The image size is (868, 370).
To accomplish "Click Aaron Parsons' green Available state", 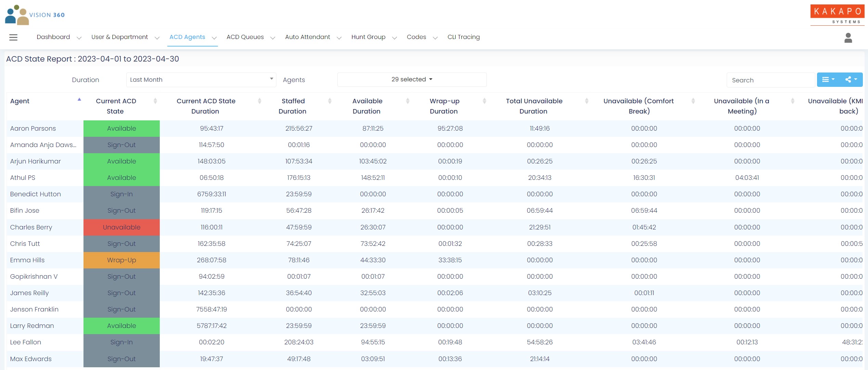I will click(x=121, y=129).
